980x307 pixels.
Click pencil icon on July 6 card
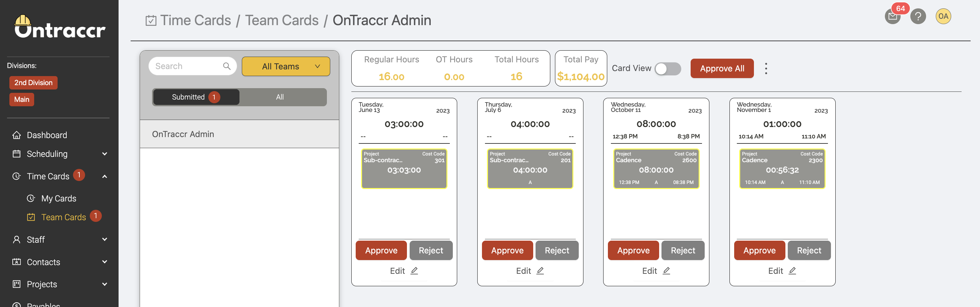[540, 271]
